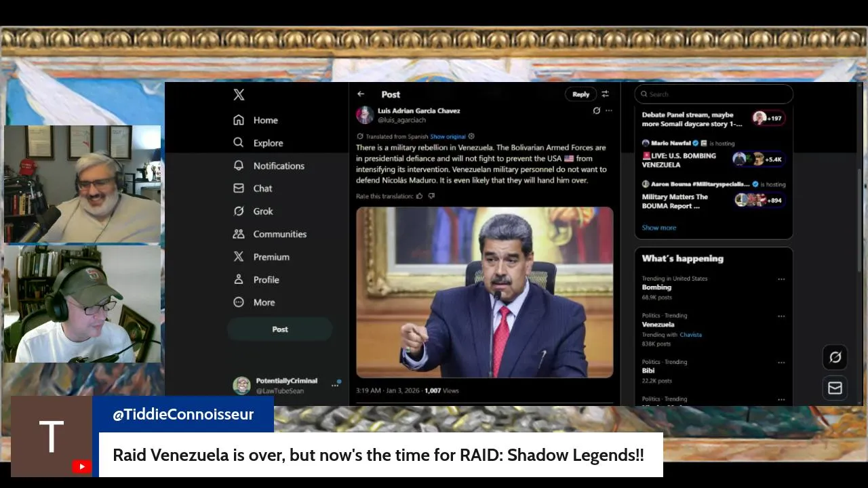
Task: Click the +5.4K listeners badge
Action: click(758, 159)
